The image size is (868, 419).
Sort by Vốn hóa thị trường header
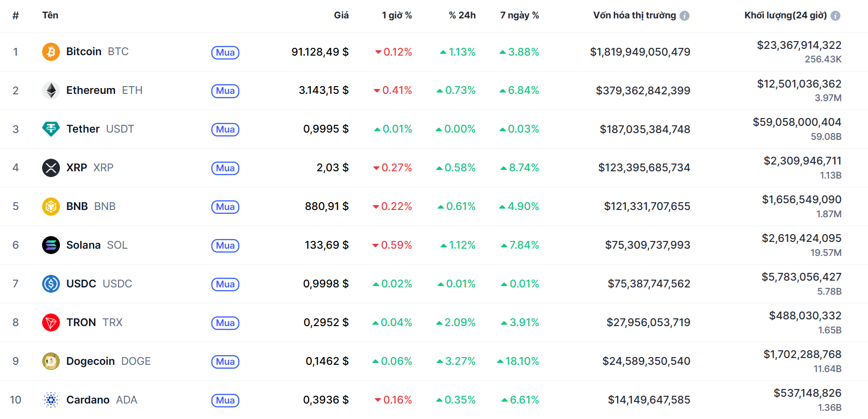coord(634,15)
